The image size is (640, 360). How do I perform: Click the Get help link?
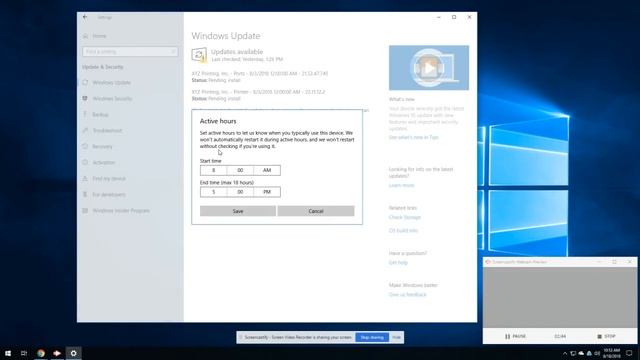click(398, 262)
